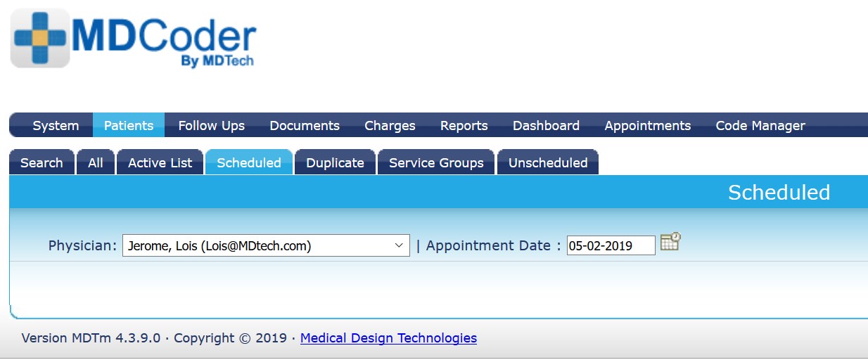Image resolution: width=868 pixels, height=360 pixels.
Task: Open the Reports menu
Action: click(464, 125)
